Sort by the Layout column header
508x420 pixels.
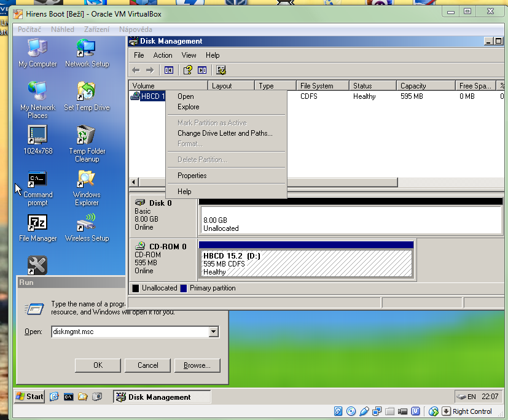(232, 86)
